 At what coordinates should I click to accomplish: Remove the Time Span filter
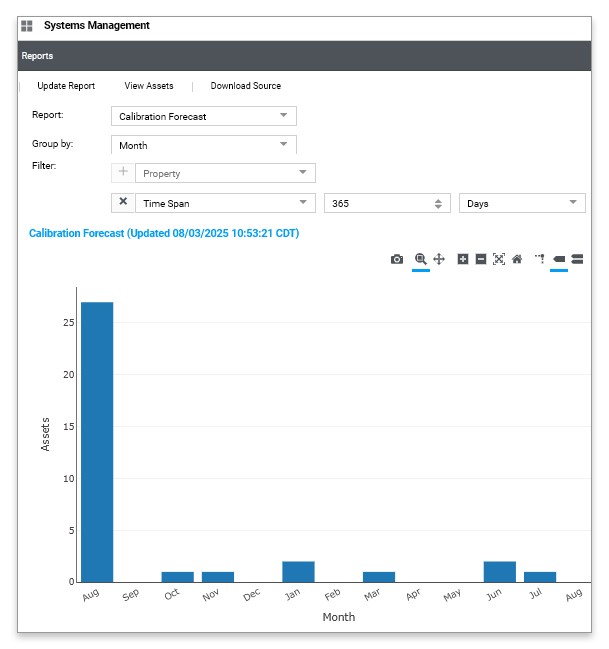tap(123, 202)
